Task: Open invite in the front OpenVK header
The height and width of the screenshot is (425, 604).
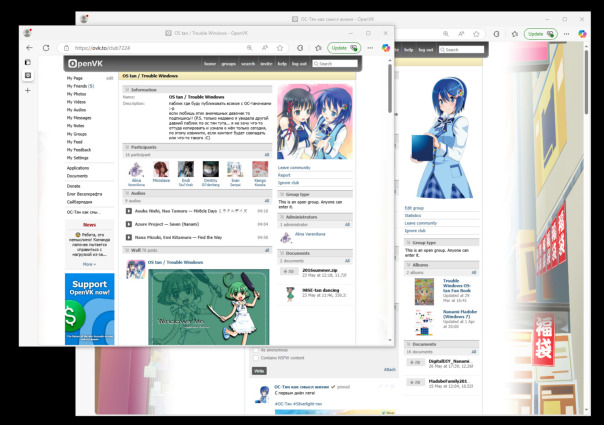Action: [x=266, y=64]
